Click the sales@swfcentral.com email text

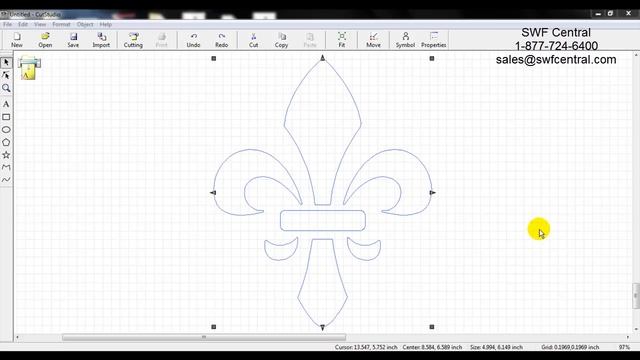[x=556, y=60]
